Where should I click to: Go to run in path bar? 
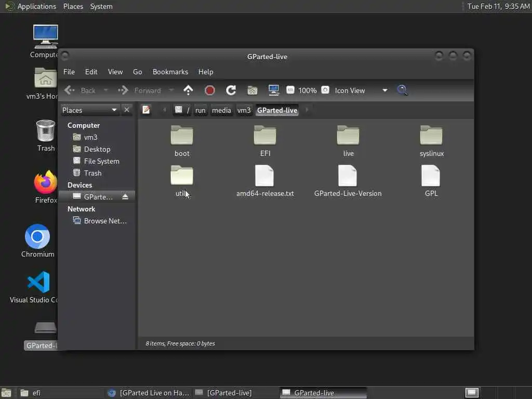(200, 110)
